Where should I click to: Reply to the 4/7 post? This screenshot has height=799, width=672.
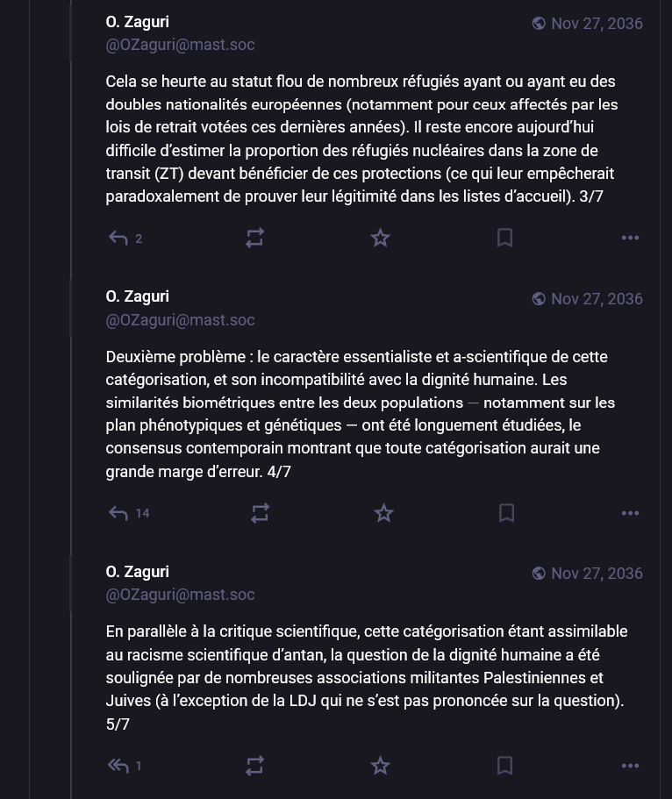(x=118, y=513)
